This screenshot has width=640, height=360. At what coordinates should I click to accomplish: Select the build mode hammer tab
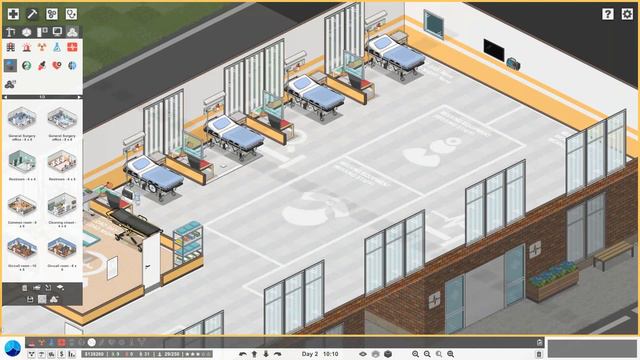click(x=32, y=14)
